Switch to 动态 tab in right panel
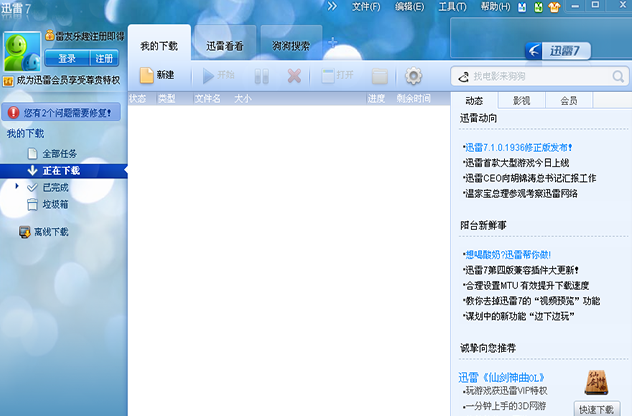The image size is (632, 416). 474,100
